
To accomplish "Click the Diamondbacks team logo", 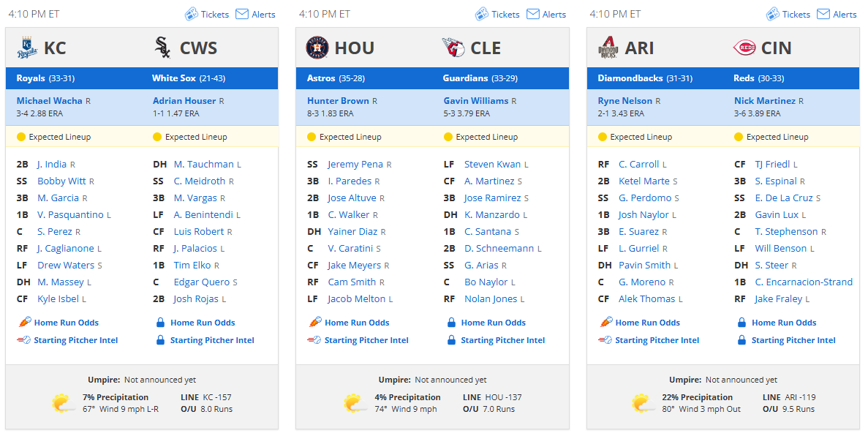I will click(608, 48).
